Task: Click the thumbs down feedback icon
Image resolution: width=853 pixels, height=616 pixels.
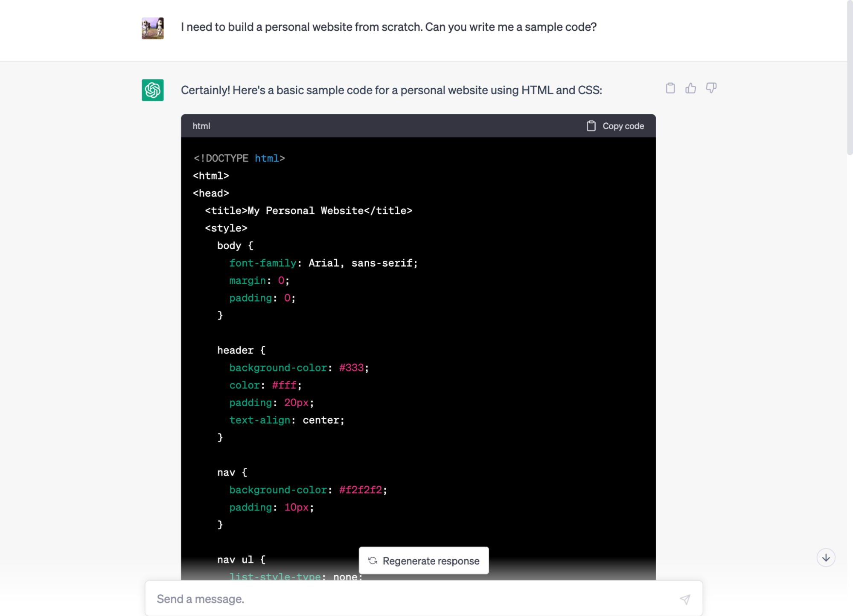Action: 711,88
